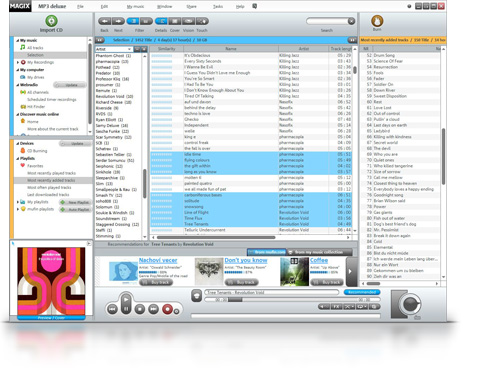Open All tracks with music note icon
The image size is (488, 371).
pos(32,48)
